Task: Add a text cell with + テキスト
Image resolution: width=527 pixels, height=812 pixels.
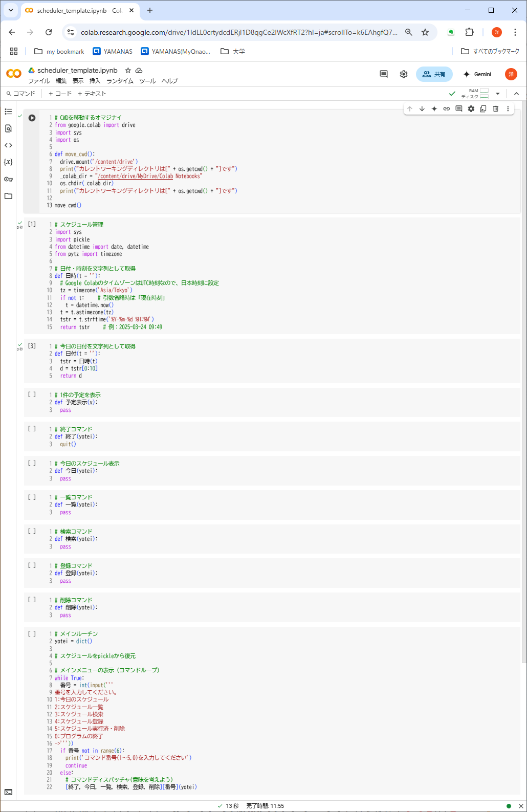Action: point(92,94)
